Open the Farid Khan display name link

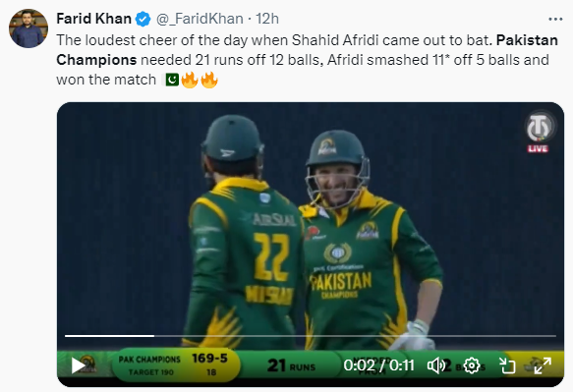[94, 19]
